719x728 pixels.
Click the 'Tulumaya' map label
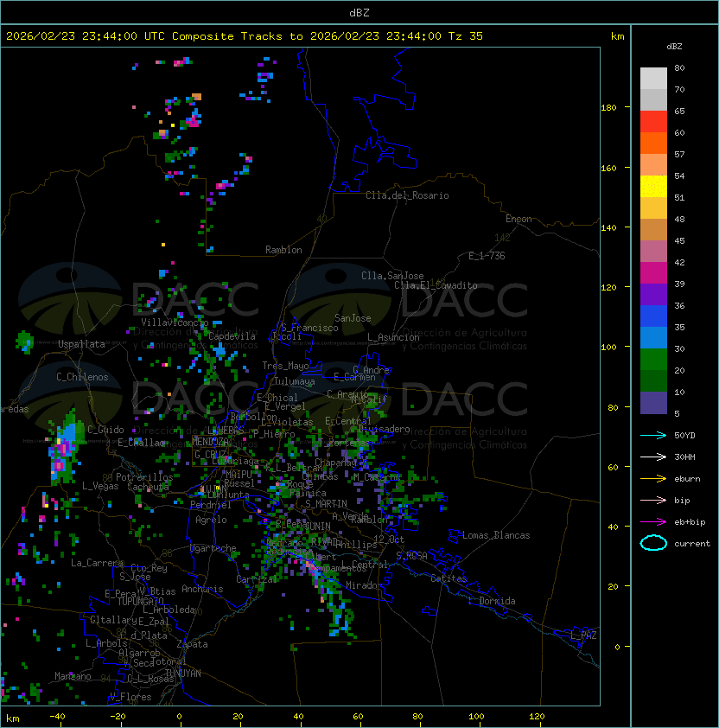tap(295, 381)
